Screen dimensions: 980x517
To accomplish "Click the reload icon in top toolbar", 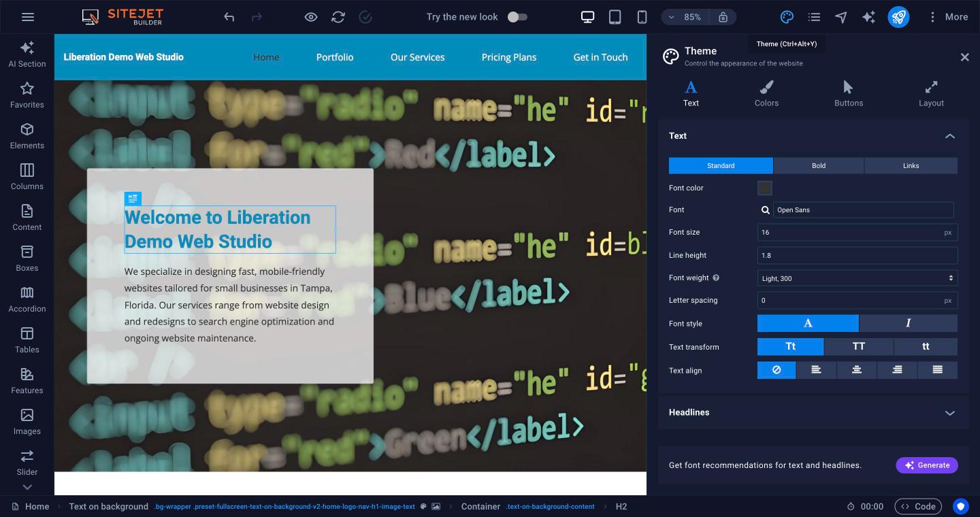I will (x=338, y=17).
